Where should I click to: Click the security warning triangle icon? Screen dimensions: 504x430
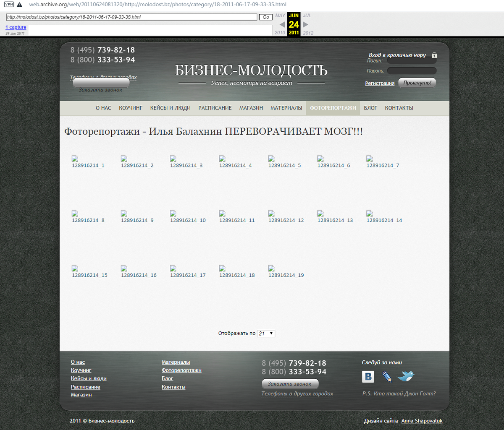(19, 4)
